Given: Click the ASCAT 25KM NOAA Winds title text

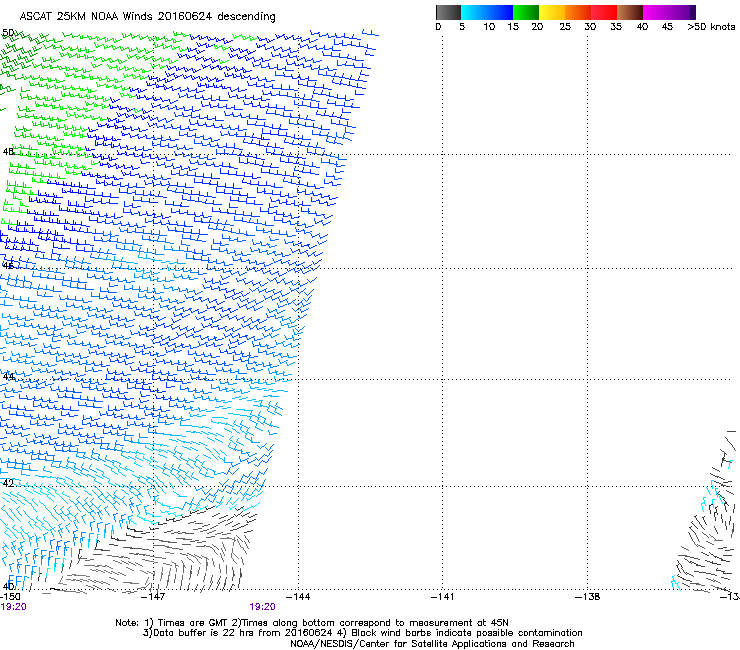Looking at the screenshot, I should click(x=147, y=16).
